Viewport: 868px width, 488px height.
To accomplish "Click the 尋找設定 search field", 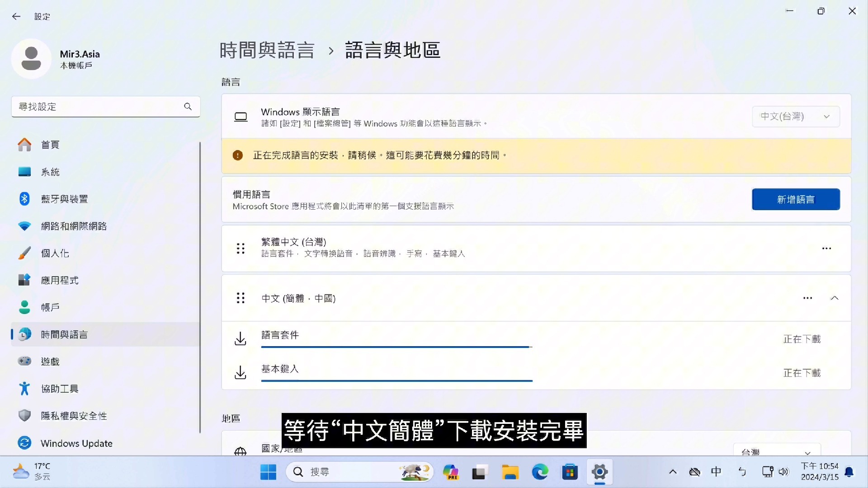I will [106, 107].
